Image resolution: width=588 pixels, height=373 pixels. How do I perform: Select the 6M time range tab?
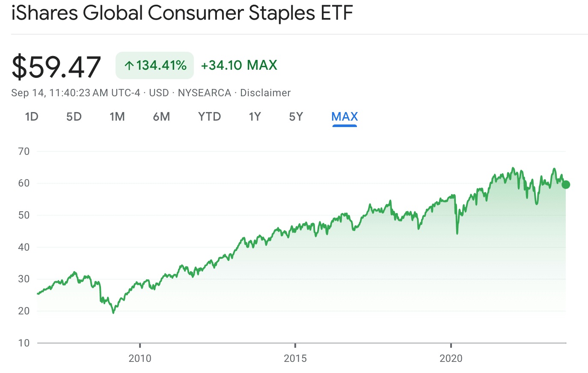click(161, 117)
